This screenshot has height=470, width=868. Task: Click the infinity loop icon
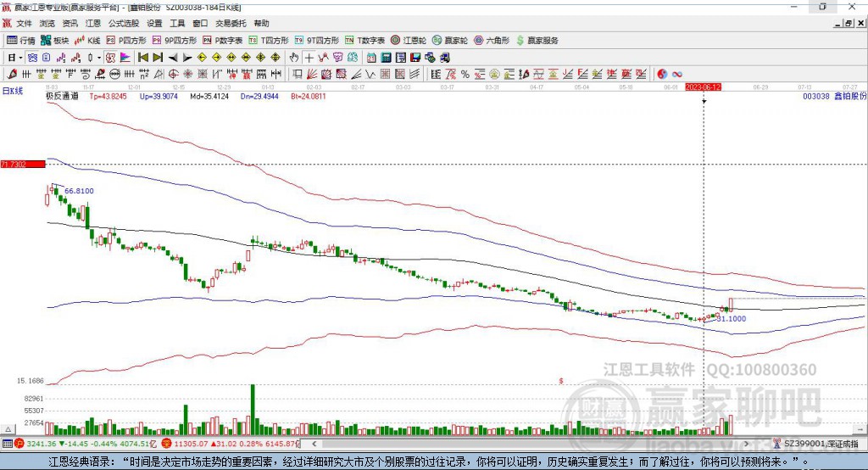click(x=677, y=75)
